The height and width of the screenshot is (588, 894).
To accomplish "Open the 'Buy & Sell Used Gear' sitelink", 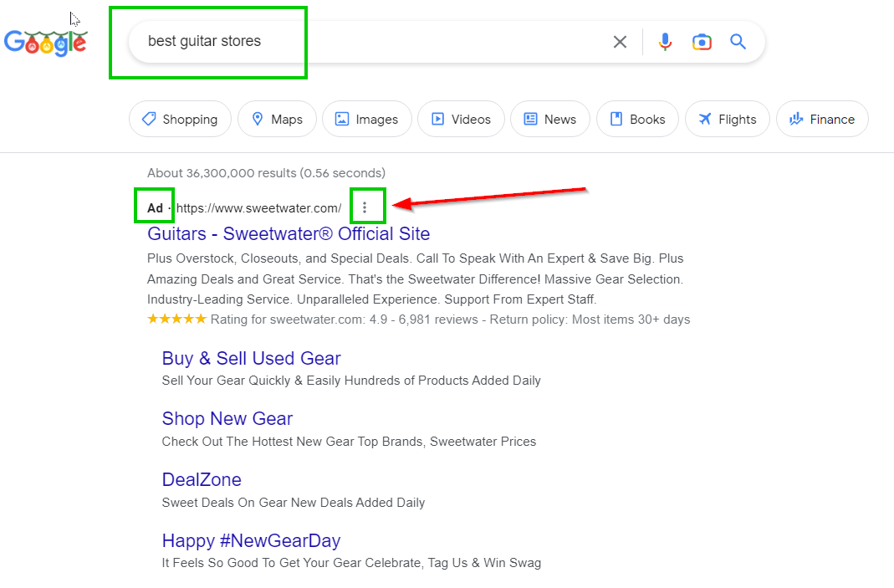I will coord(252,358).
